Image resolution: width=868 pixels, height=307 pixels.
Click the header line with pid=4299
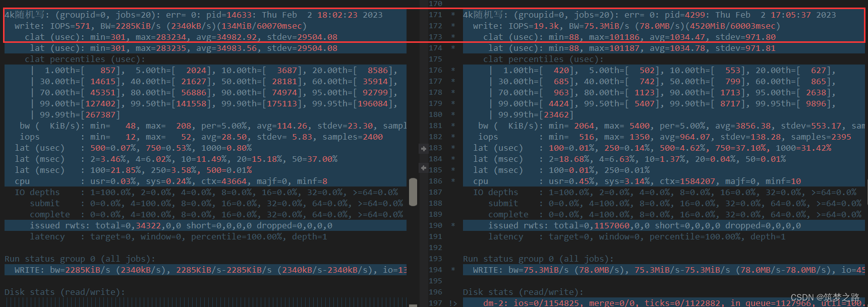point(650,15)
